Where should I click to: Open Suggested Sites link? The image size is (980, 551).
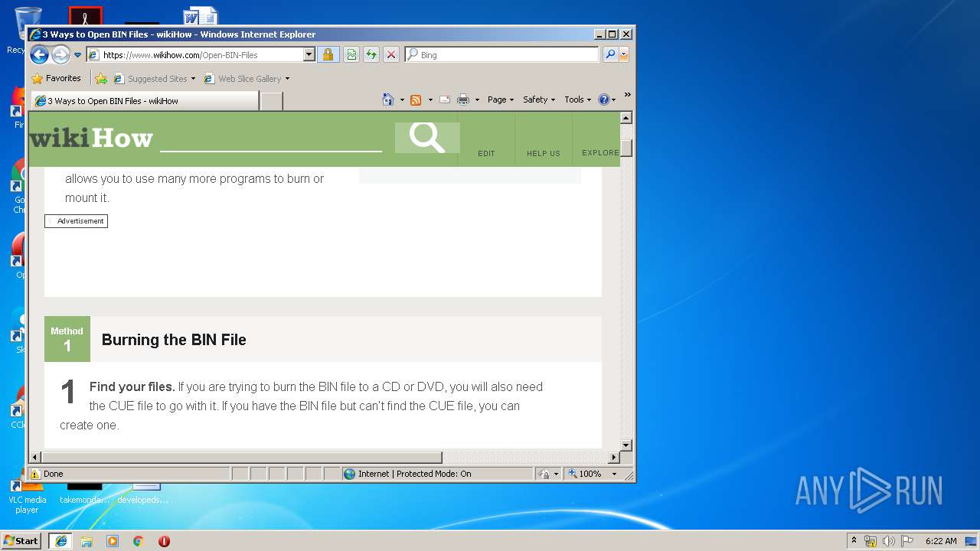click(x=151, y=79)
